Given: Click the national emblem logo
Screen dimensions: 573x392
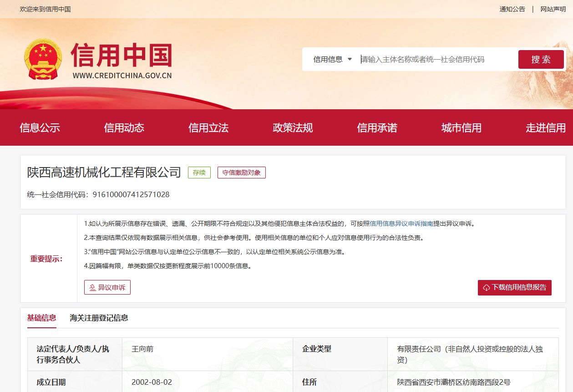Looking at the screenshot, I should pos(43,59).
